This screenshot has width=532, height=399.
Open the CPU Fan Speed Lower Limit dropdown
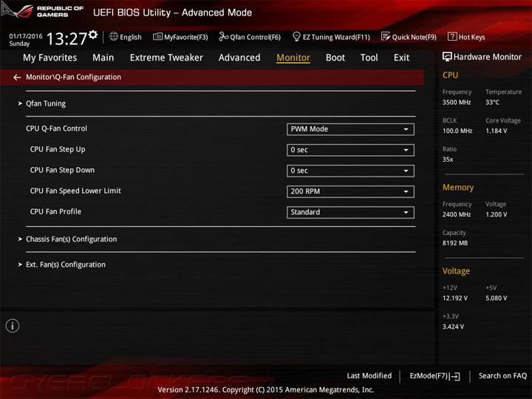(x=350, y=191)
